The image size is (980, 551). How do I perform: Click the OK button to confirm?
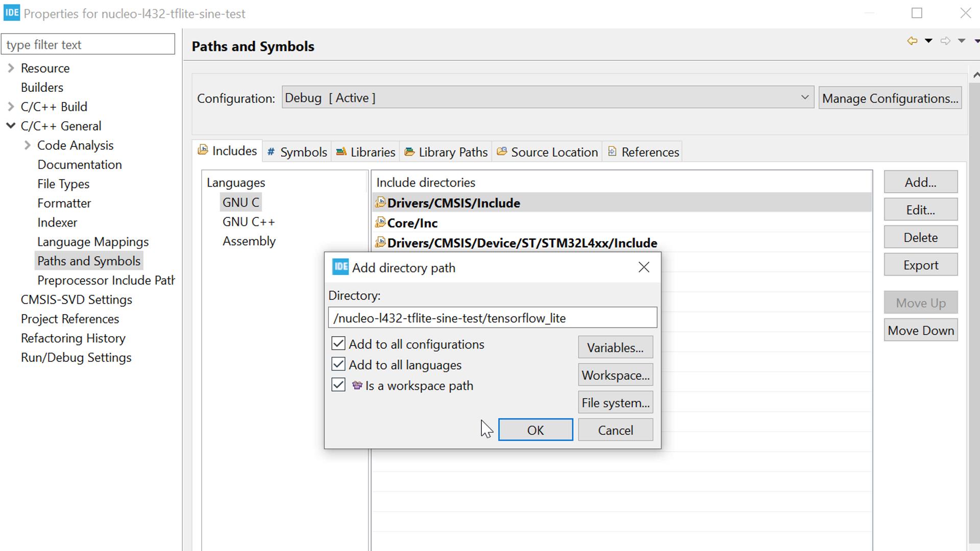tap(534, 430)
